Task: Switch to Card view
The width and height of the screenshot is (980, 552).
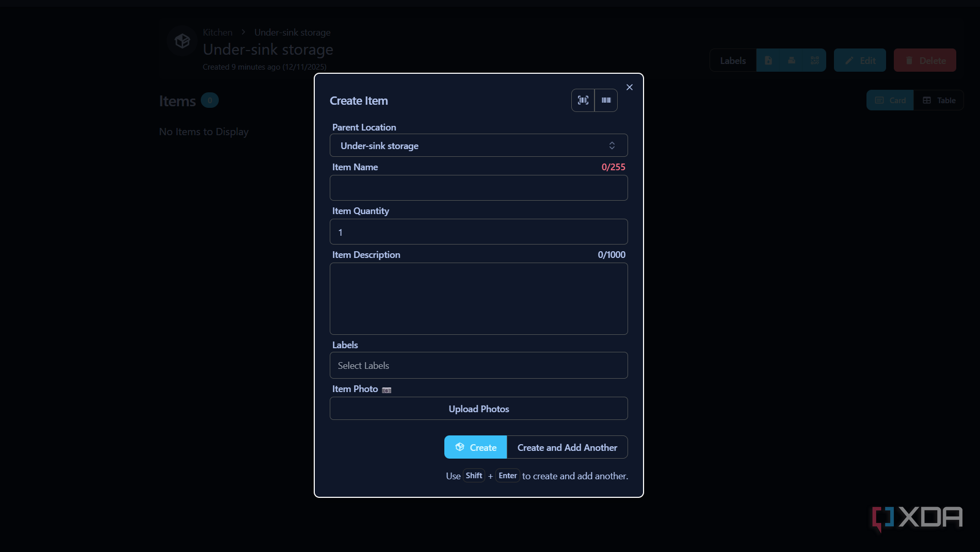Action: (x=890, y=100)
